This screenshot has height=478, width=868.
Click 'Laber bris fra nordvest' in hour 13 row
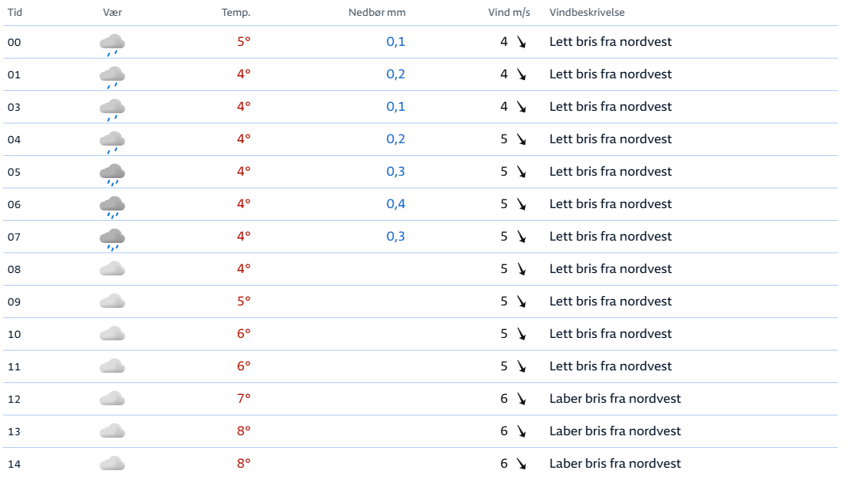(615, 431)
